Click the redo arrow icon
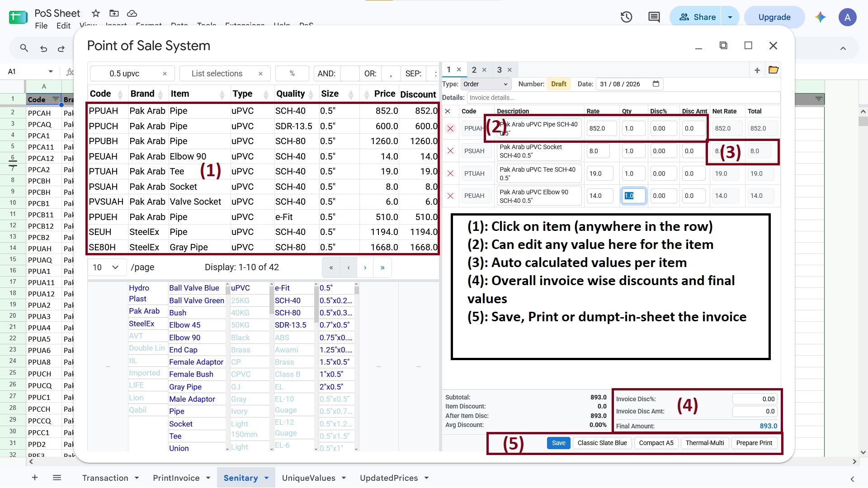This screenshot has width=868, height=488. point(61,48)
